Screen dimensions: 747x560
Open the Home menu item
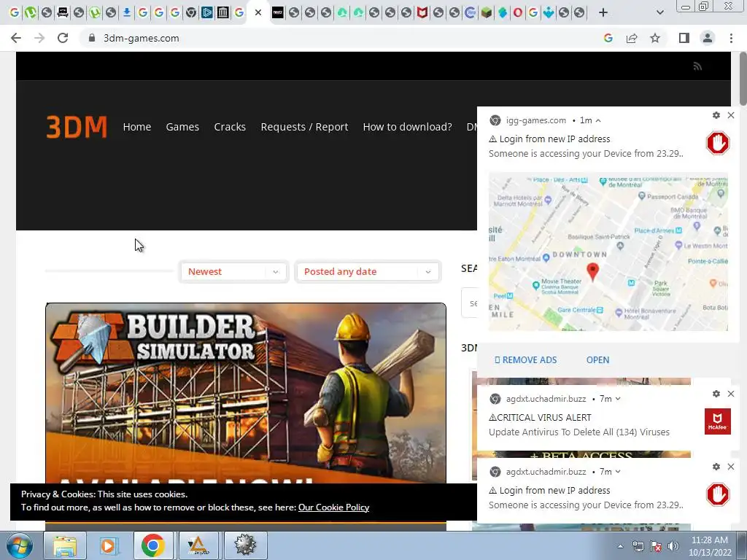click(x=136, y=127)
